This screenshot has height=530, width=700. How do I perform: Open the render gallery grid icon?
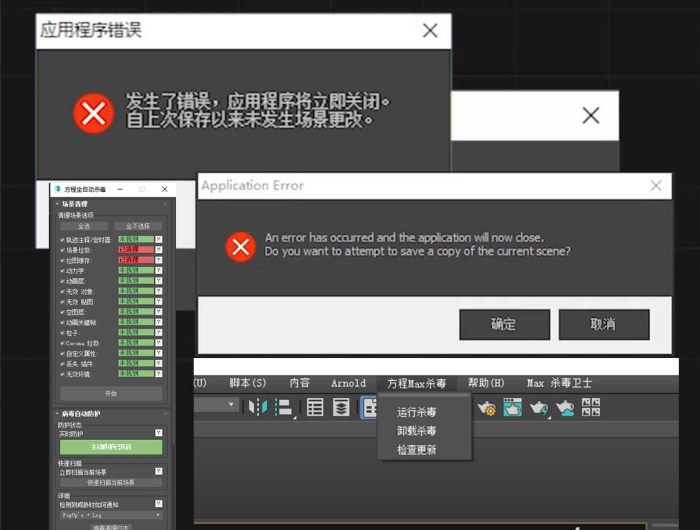pos(591,407)
